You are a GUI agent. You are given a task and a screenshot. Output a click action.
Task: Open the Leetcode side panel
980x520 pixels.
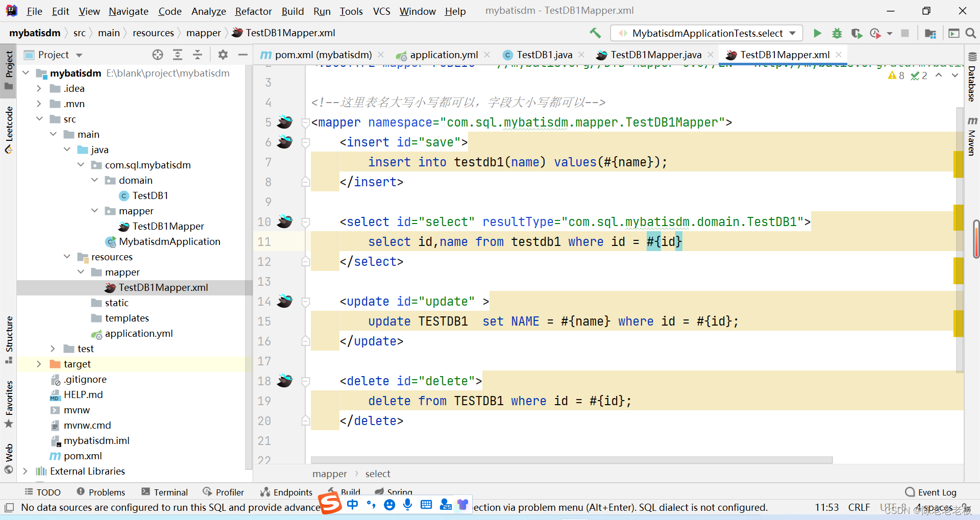(x=9, y=130)
